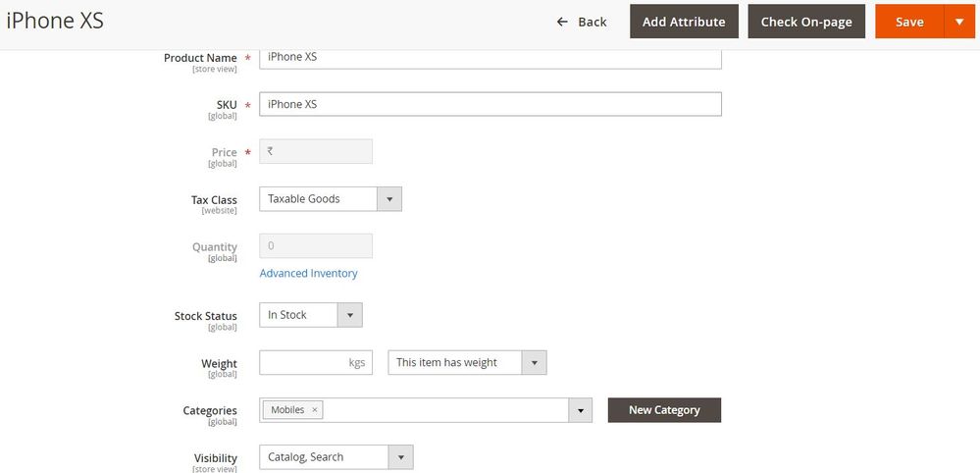Focus the Product Name field
980x473 pixels.
pos(490,57)
